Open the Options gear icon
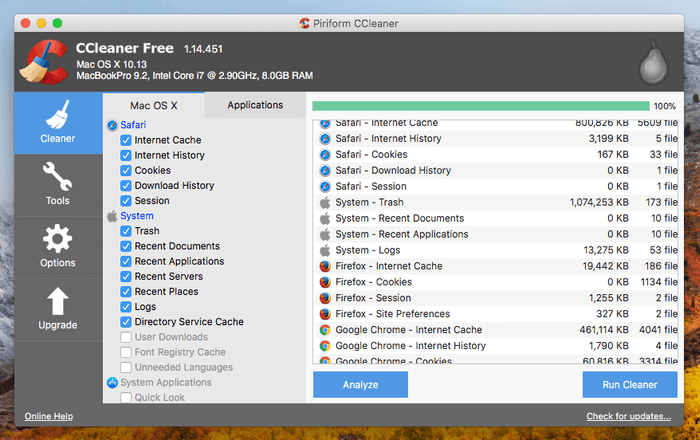700x440 pixels. click(x=57, y=240)
